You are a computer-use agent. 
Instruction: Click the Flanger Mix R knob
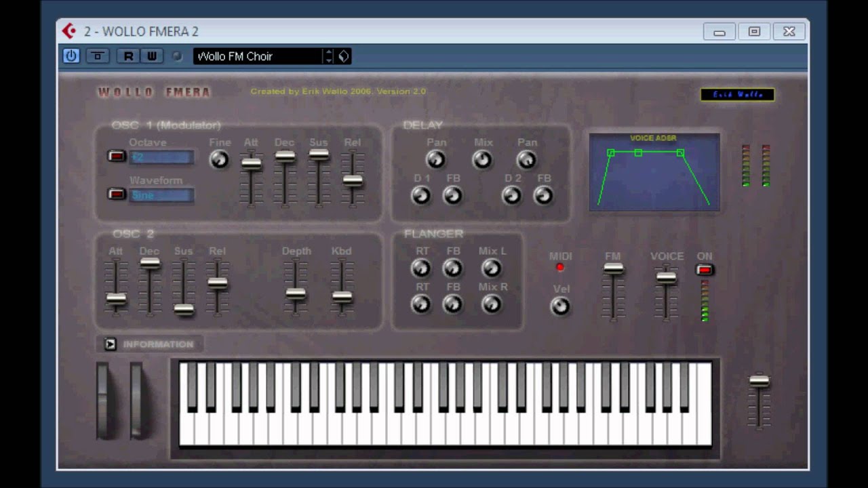(x=492, y=304)
